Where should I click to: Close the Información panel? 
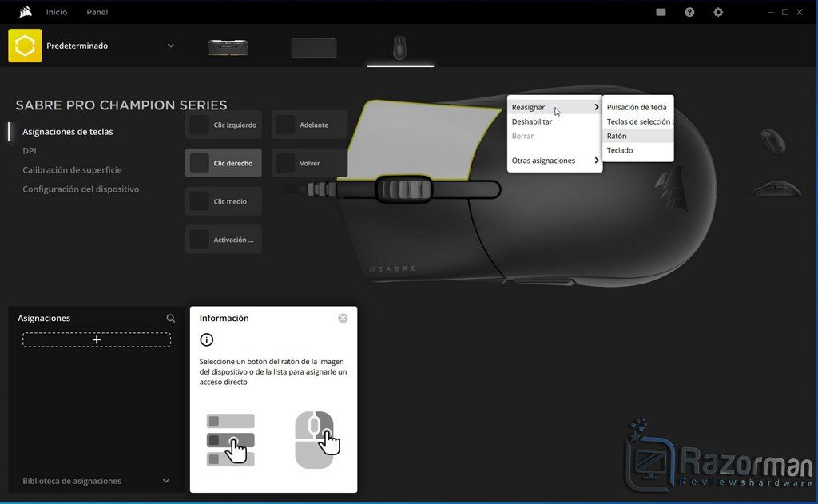tap(343, 318)
